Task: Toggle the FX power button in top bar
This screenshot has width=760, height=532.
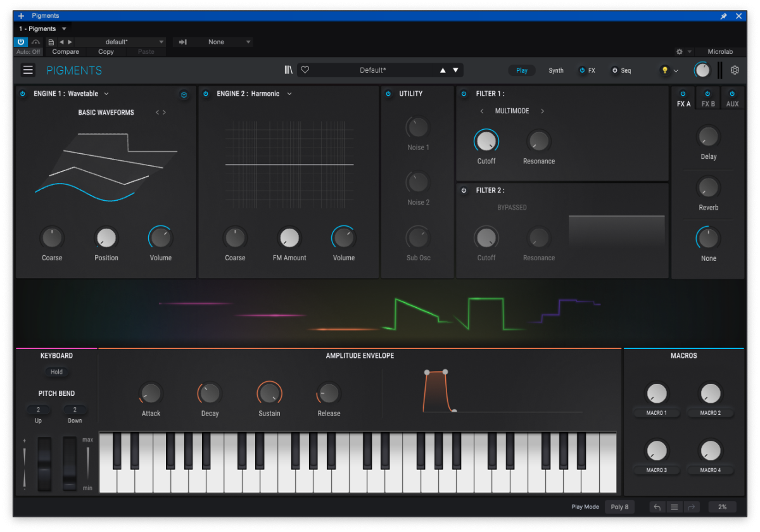Action: coord(582,70)
